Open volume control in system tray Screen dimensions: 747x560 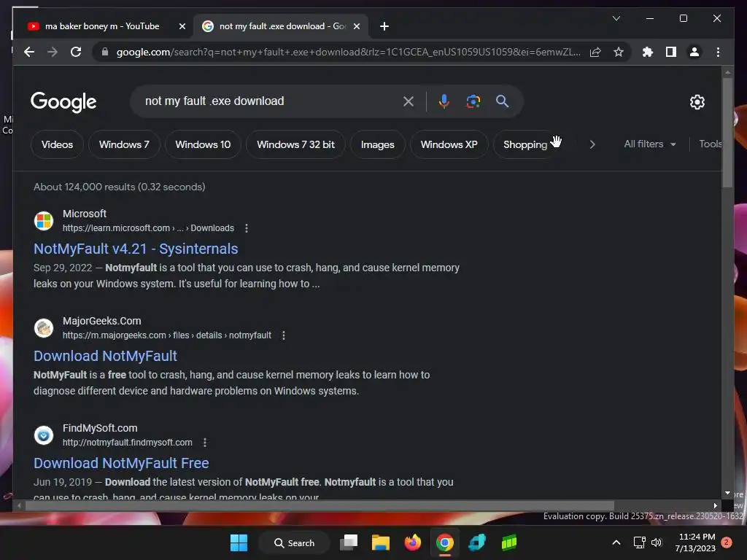(657, 542)
